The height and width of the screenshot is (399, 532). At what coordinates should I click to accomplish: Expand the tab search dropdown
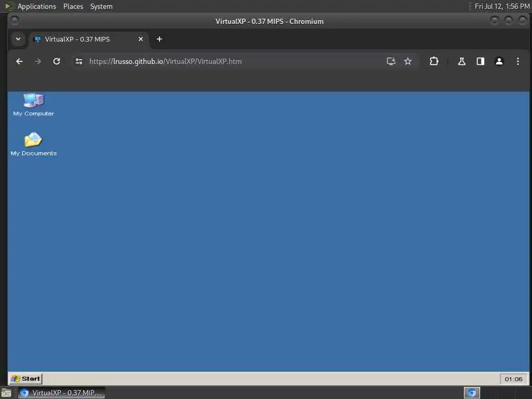[18, 39]
